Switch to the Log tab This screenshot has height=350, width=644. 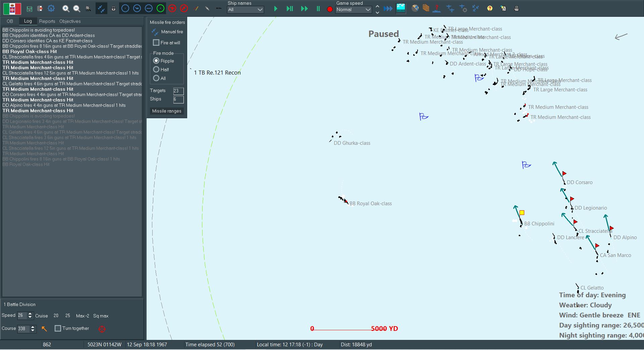point(28,21)
